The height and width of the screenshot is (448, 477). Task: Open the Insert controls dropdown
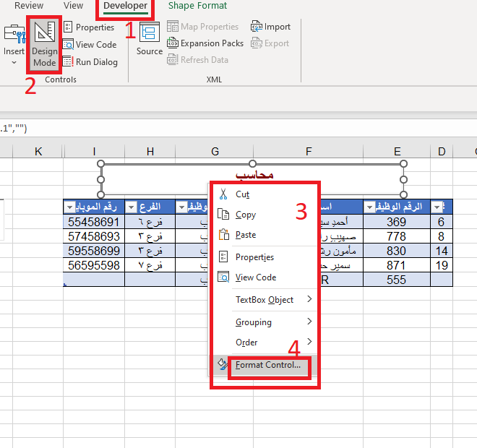point(14,45)
